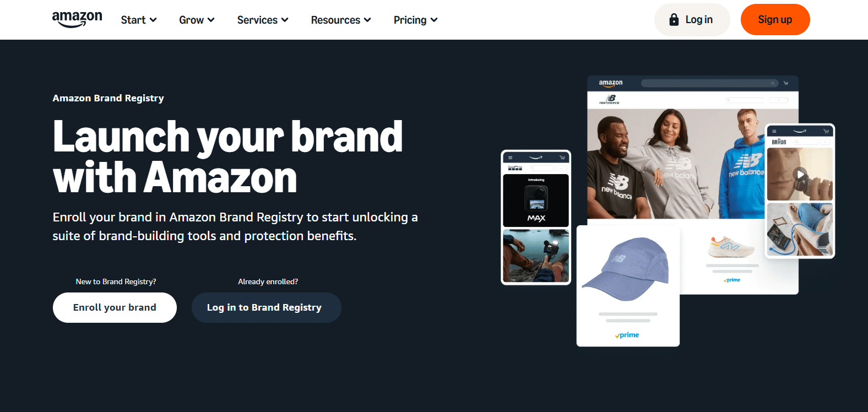
Task: Expand the Grow dropdown menu
Action: [x=197, y=20]
